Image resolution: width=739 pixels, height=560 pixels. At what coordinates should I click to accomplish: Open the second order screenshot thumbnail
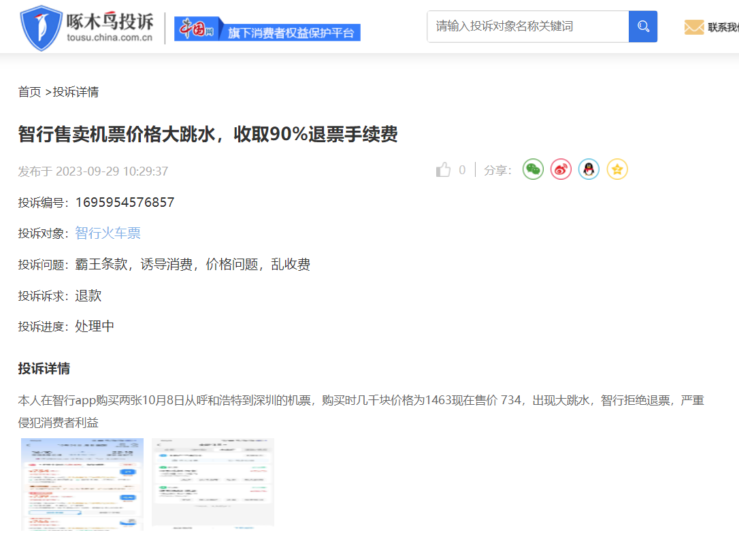pos(212,482)
